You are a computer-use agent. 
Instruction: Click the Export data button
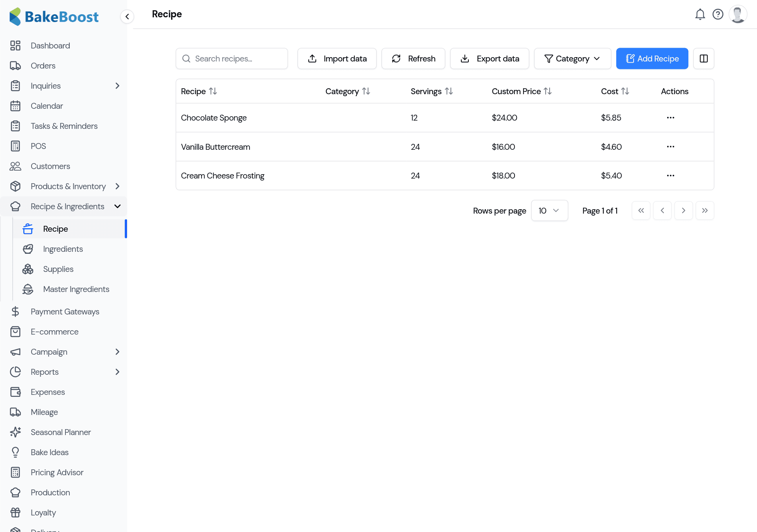pos(490,59)
